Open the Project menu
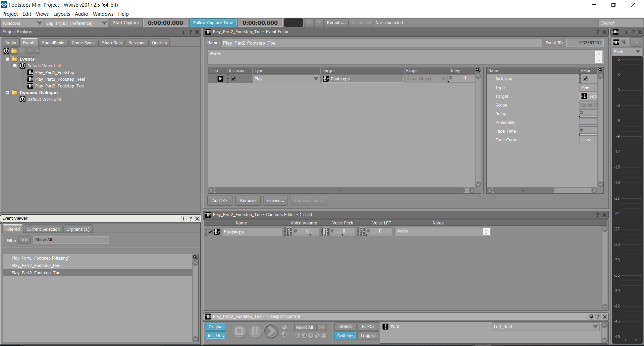The image size is (644, 346). coord(10,14)
